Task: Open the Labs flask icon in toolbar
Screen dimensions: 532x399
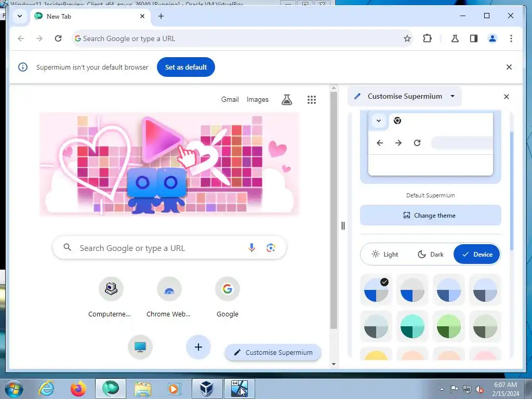Action: [455, 38]
